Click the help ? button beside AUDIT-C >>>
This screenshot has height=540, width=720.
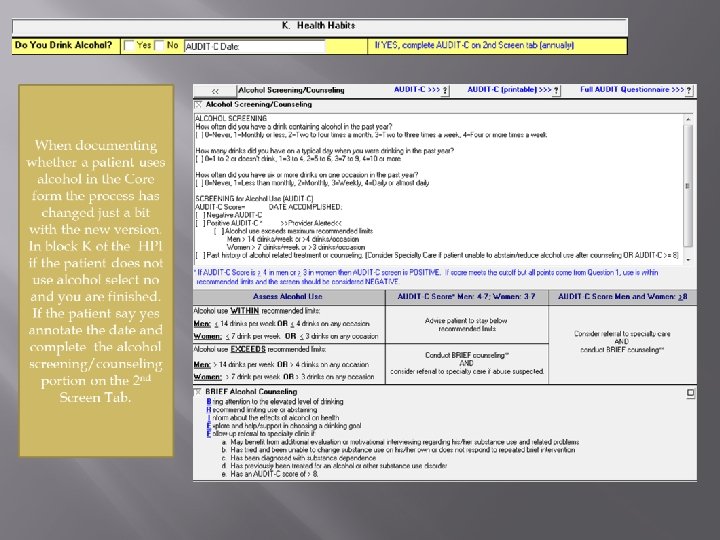445,90
